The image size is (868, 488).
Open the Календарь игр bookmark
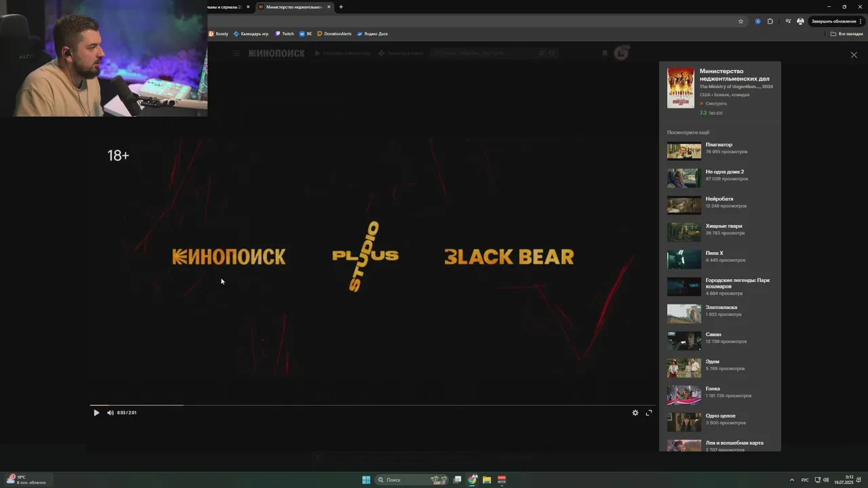(251, 33)
